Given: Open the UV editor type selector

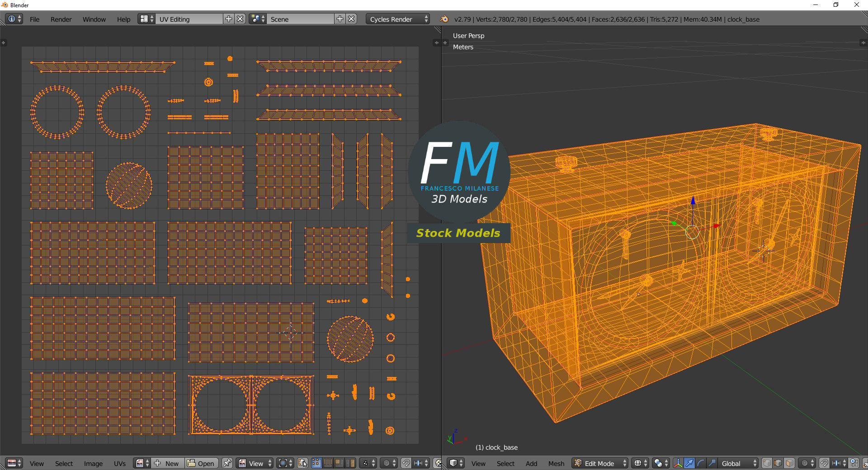Looking at the screenshot, I should [14, 463].
